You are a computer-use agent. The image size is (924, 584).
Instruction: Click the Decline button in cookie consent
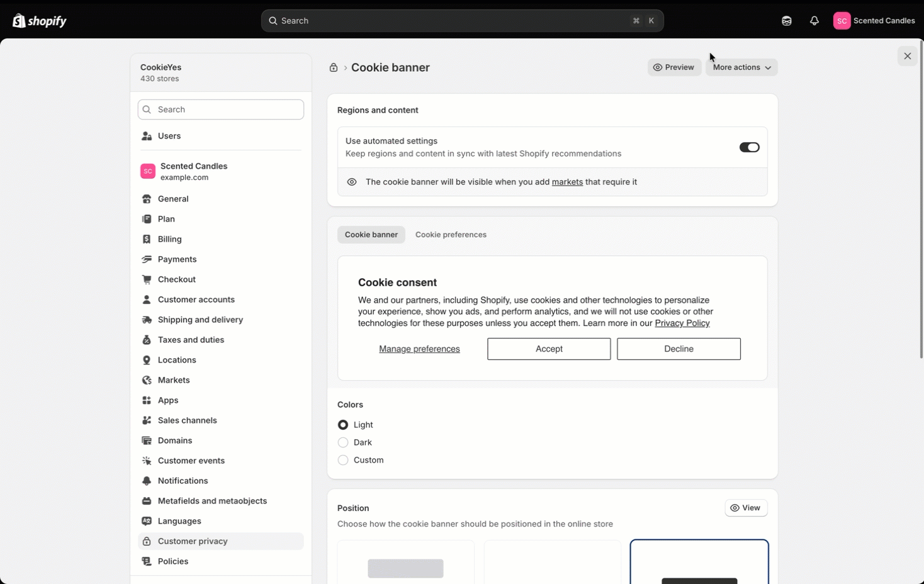pos(679,349)
